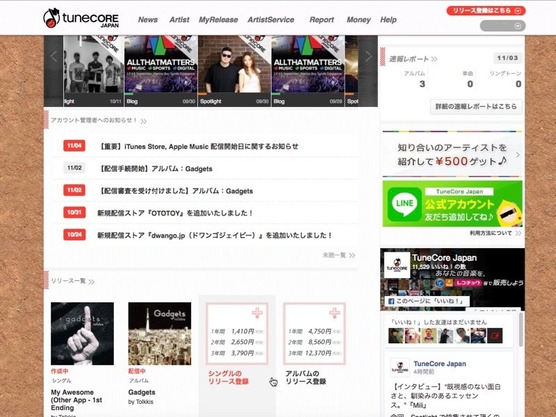Viewport: 556px width, 417px height.
Task: Open 【配信審査を受け付けました】 Gadgets notice
Action: (x=176, y=191)
